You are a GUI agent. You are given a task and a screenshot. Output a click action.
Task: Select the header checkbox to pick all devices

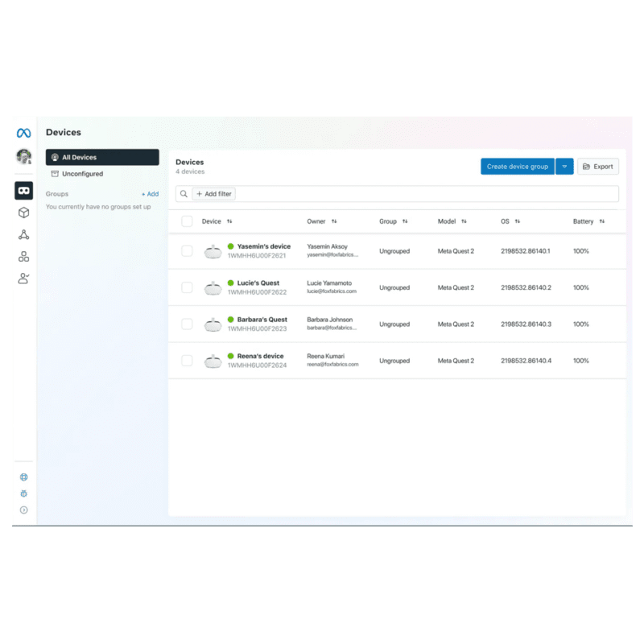pyautogui.click(x=187, y=221)
